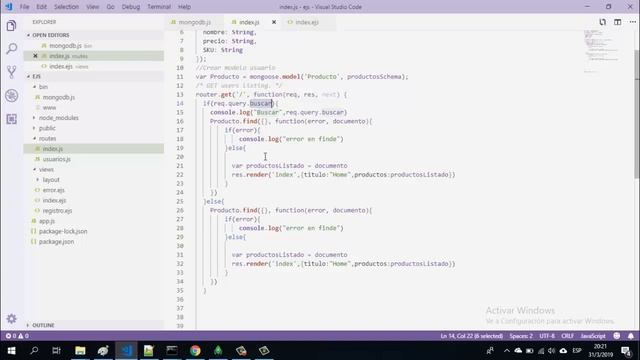Open the Debug menu
The height and width of the screenshot is (360, 640).
pos(131,7)
